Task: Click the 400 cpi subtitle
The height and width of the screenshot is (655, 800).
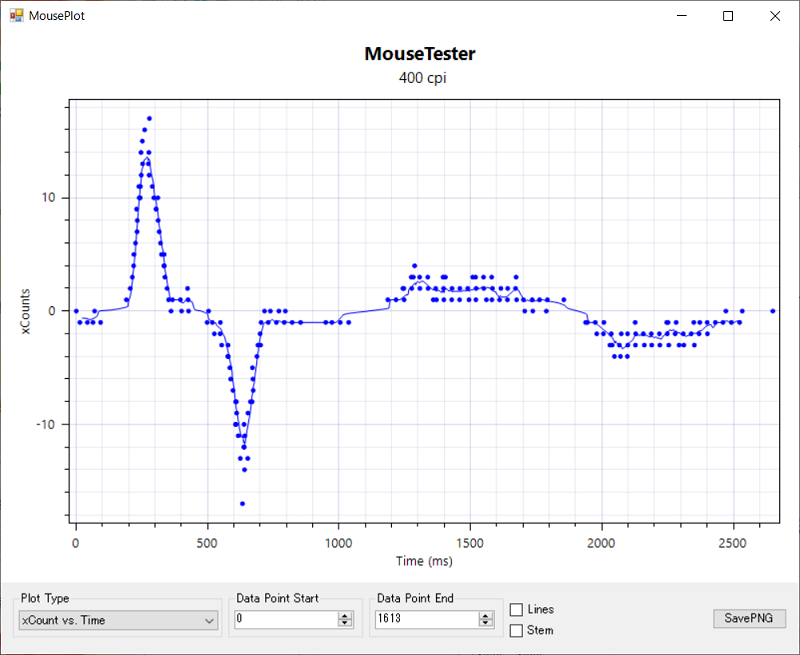Action: click(422, 78)
